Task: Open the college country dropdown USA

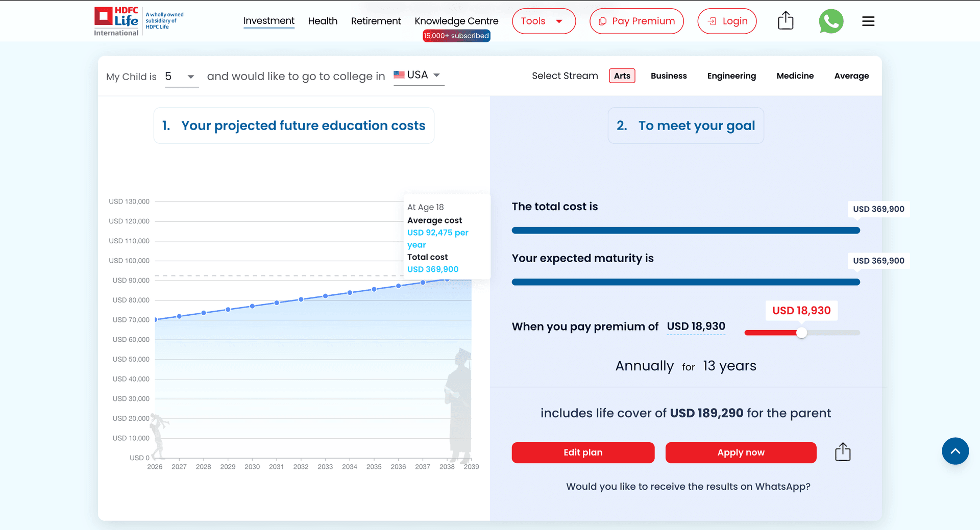Action: pos(419,75)
